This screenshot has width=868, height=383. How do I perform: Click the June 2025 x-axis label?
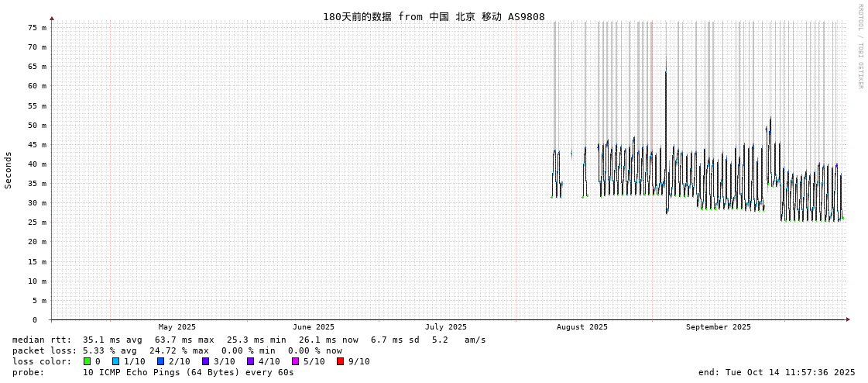coord(314,327)
